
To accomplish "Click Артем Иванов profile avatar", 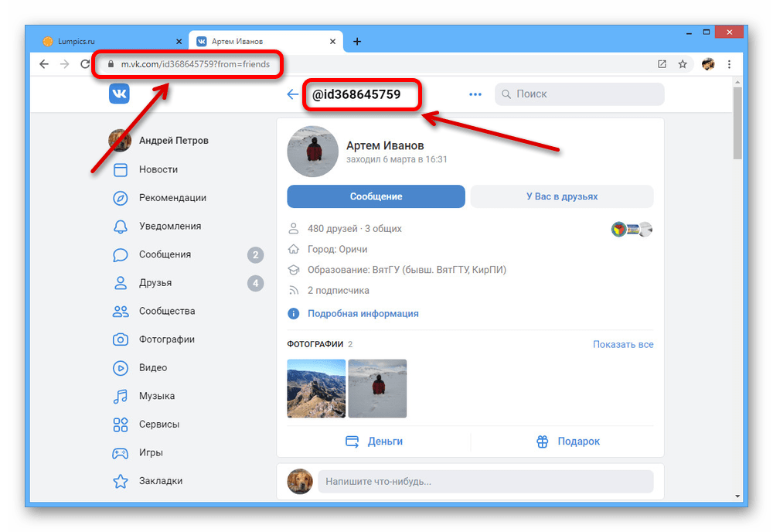I will pos(312,152).
